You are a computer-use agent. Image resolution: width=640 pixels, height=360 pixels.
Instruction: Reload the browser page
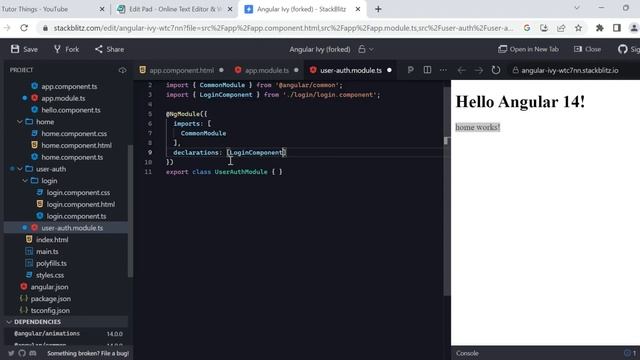click(x=24, y=28)
